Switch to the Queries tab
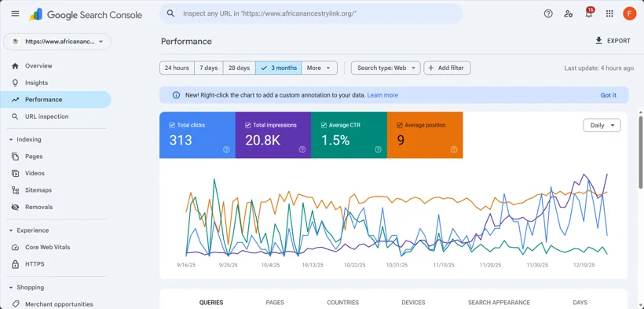Viewport: 644px width, 309px height. (211, 303)
